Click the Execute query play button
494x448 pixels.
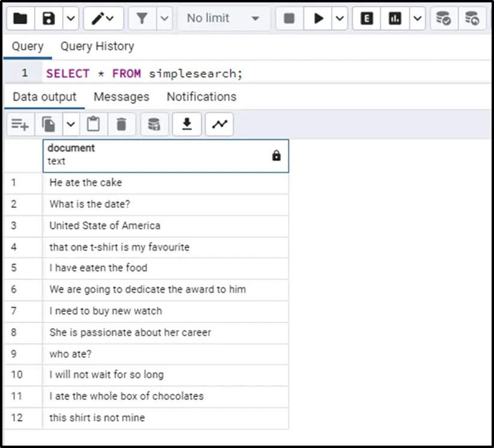pos(318,19)
